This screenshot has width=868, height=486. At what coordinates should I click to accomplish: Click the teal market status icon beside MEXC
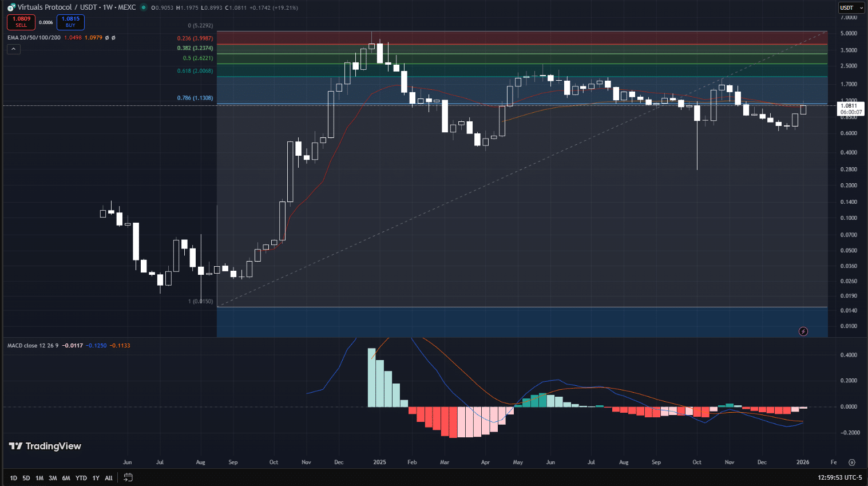[144, 7]
